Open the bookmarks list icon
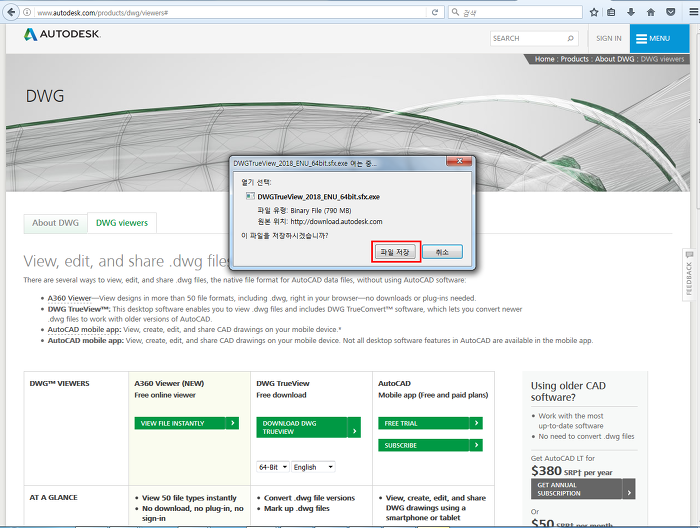Image resolution: width=700 pixels, height=528 pixels. pos(611,12)
